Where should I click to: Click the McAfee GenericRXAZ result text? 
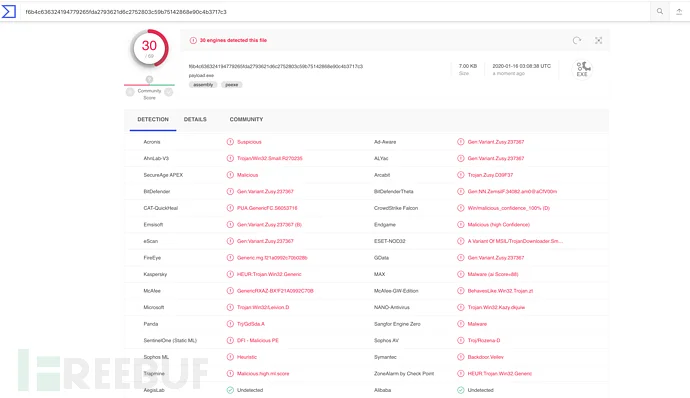point(275,291)
